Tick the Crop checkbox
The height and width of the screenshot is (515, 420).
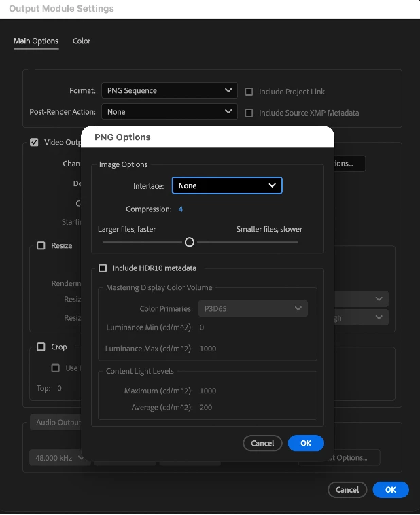[x=41, y=347]
